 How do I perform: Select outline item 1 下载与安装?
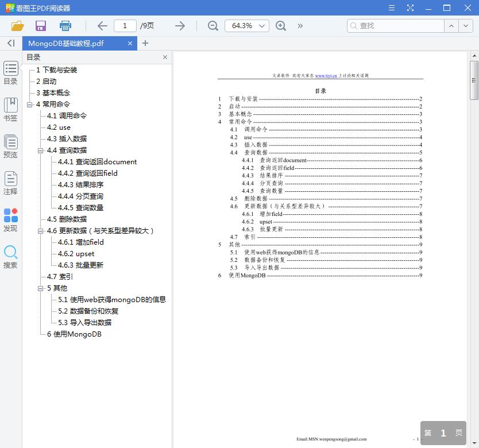56,70
